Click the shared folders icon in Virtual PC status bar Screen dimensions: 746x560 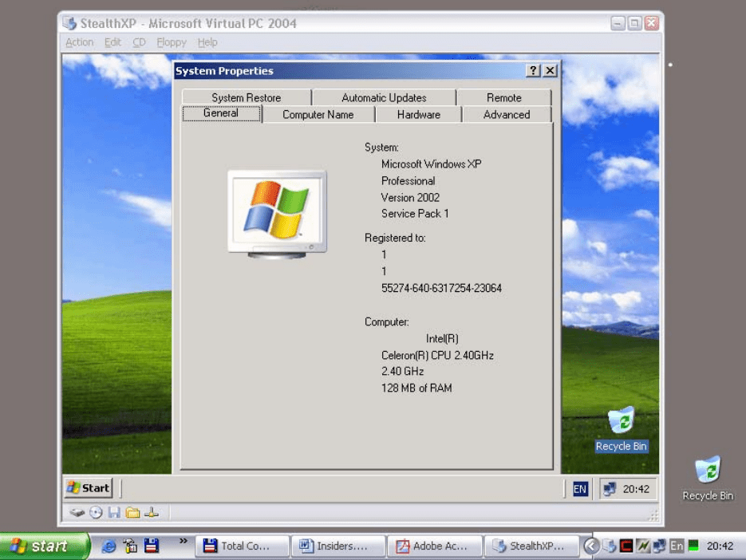(132, 513)
